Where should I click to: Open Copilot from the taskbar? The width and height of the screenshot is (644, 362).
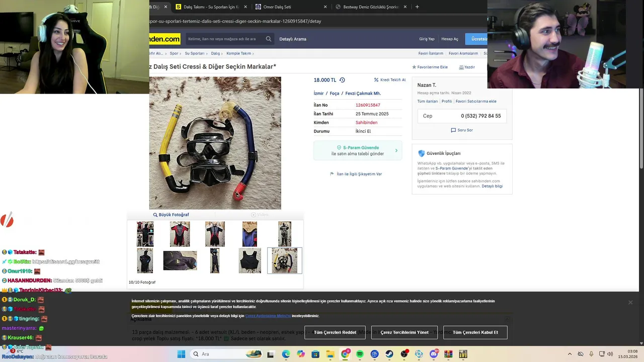[x=301, y=354]
